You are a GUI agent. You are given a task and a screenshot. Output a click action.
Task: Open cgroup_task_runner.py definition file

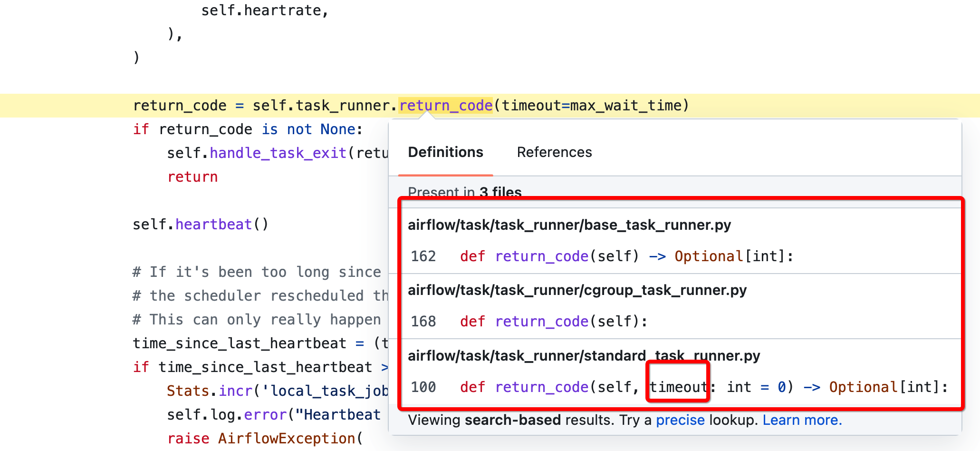pos(577,290)
